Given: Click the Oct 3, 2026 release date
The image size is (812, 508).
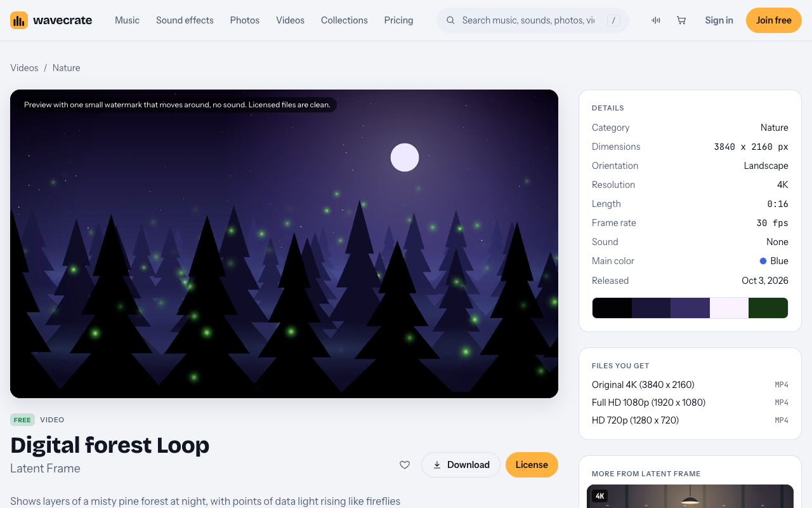Looking at the screenshot, I should click(765, 281).
